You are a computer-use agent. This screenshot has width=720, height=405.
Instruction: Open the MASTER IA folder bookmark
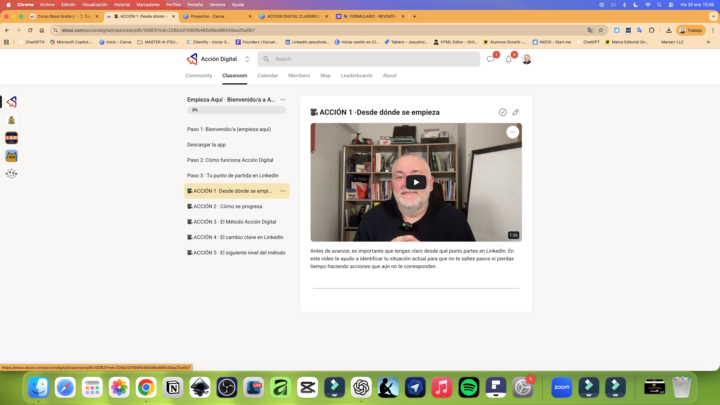(x=158, y=42)
